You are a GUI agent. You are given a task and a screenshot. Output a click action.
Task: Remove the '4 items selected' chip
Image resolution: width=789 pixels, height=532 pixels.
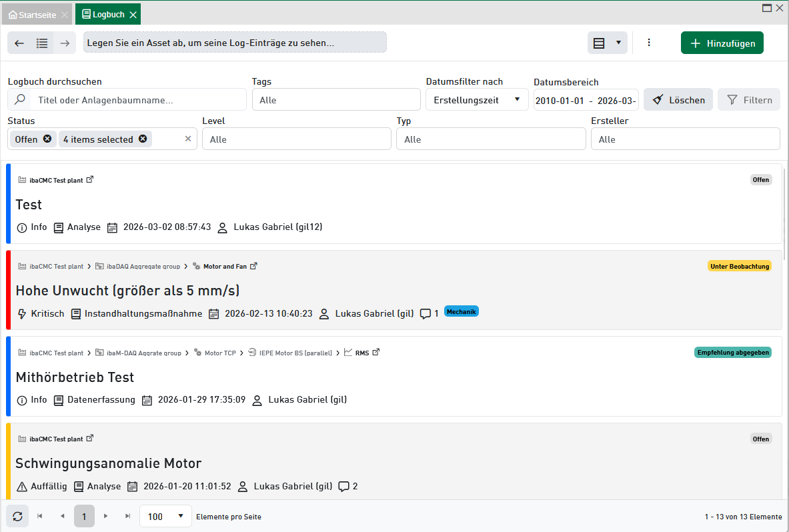[x=143, y=139]
